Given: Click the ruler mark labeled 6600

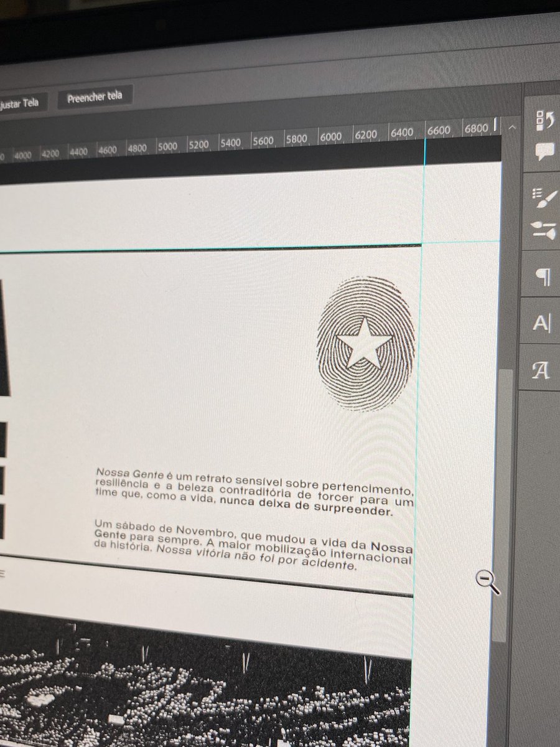Looking at the screenshot, I should (x=439, y=130).
